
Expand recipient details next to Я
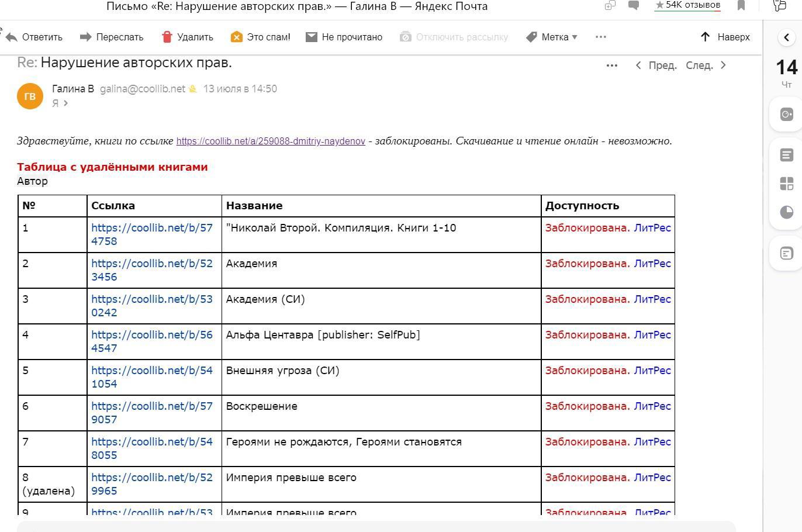[65, 103]
